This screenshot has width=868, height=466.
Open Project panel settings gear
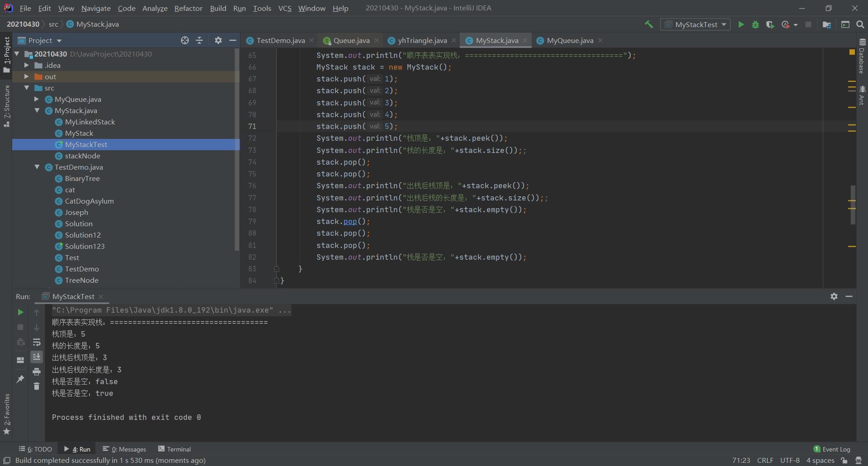(218, 40)
